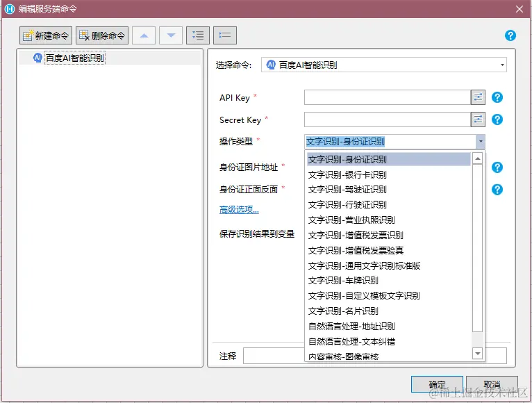532x403 pixels.
Task: Show help for Secret Key
Action: tap(497, 120)
